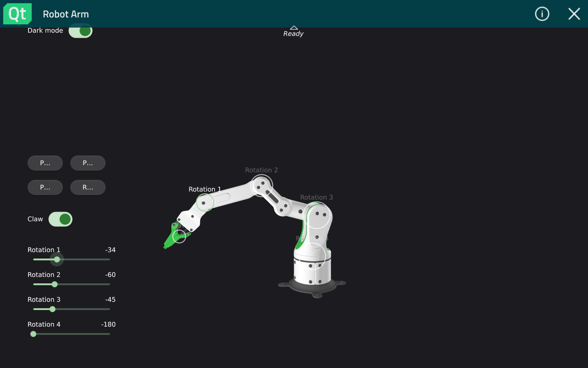Click the Ready status text

[293, 33]
